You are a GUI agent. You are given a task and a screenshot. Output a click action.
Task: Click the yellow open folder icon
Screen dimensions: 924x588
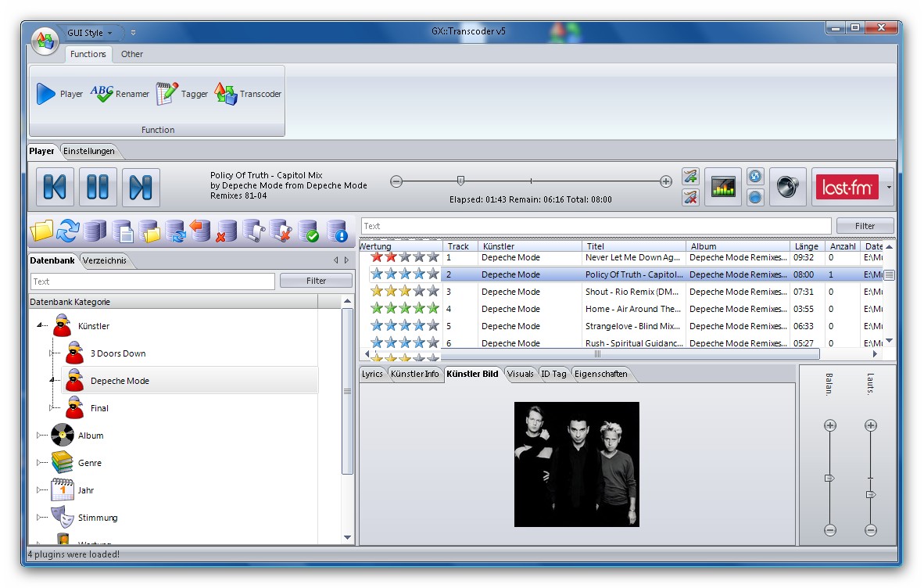[x=41, y=231]
